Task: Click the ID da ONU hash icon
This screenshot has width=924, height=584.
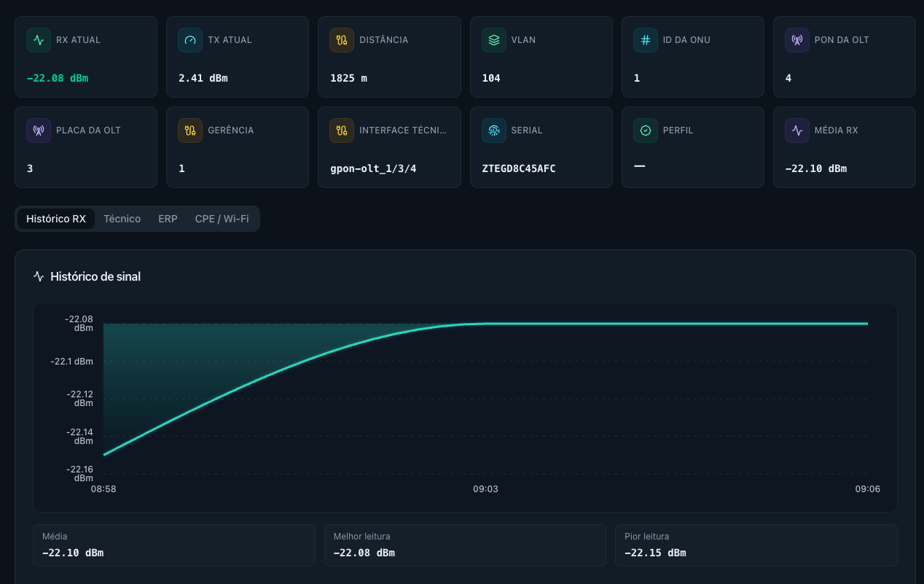Action: point(645,40)
